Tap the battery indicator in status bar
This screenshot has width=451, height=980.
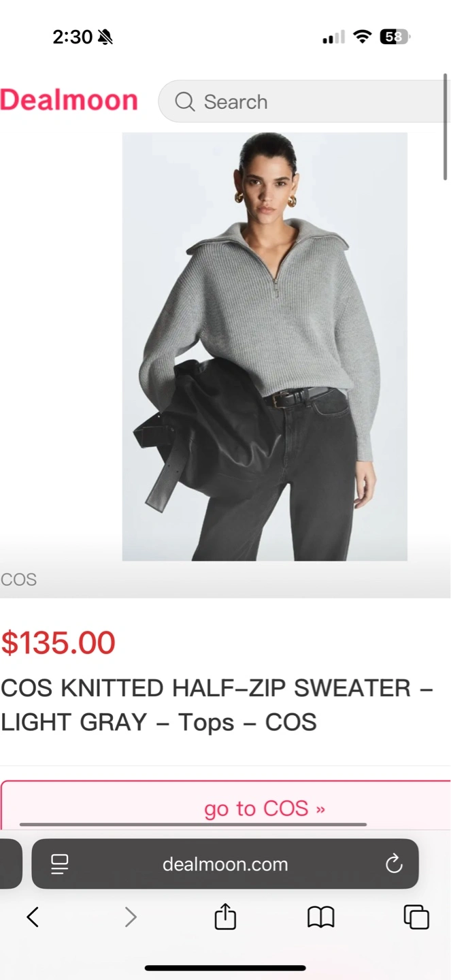[x=395, y=37]
